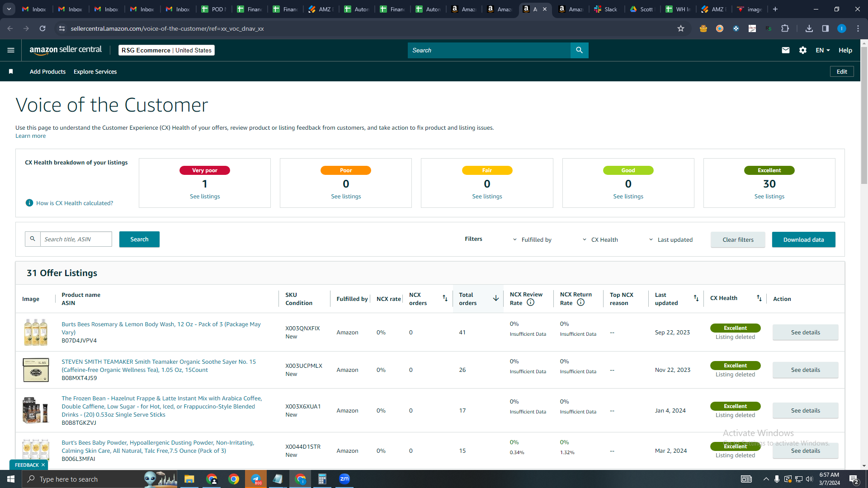This screenshot has height=488, width=868.
Task: Open Chrome extensions puzzle icon
Action: coord(785,28)
